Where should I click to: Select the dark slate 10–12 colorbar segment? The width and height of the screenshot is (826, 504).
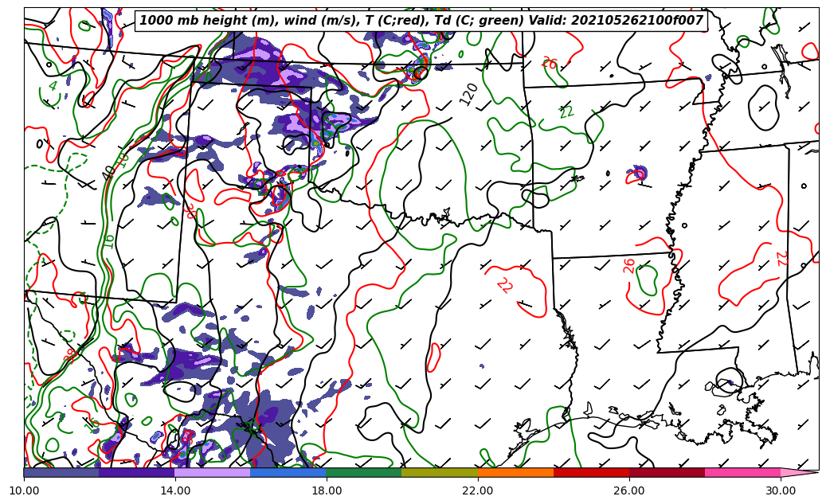(61, 472)
